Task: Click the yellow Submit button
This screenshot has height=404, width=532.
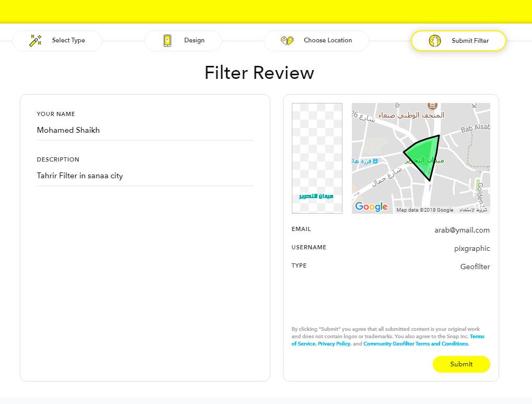Action: 462,364
